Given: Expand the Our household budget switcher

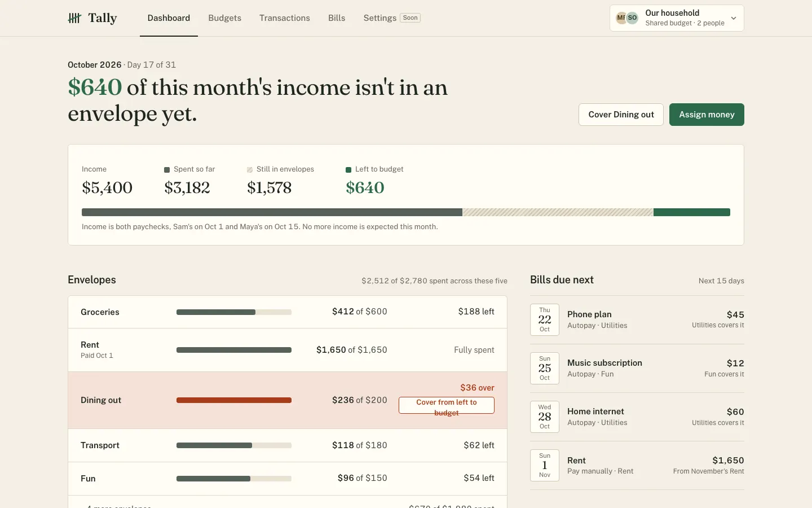Looking at the screenshot, I should 677,18.
